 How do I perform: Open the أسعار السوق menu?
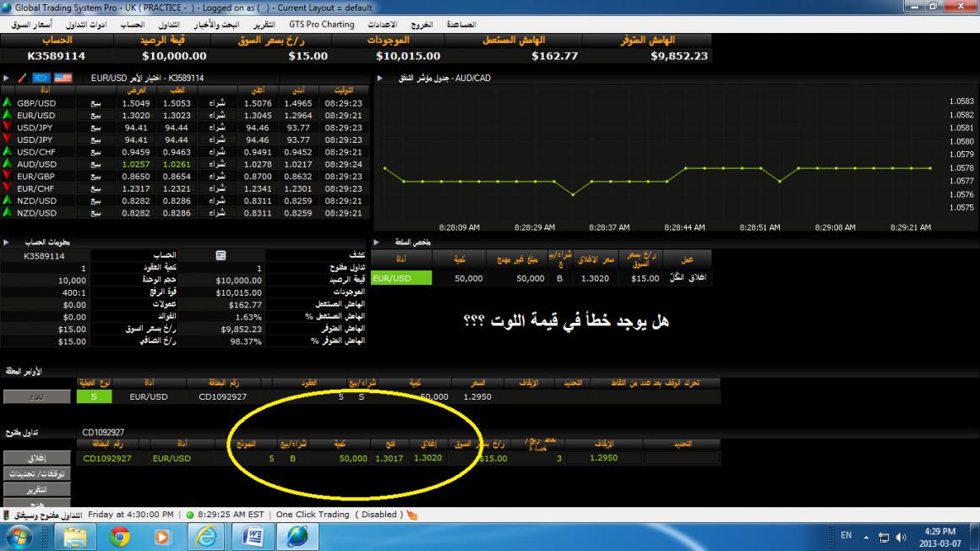31,25
